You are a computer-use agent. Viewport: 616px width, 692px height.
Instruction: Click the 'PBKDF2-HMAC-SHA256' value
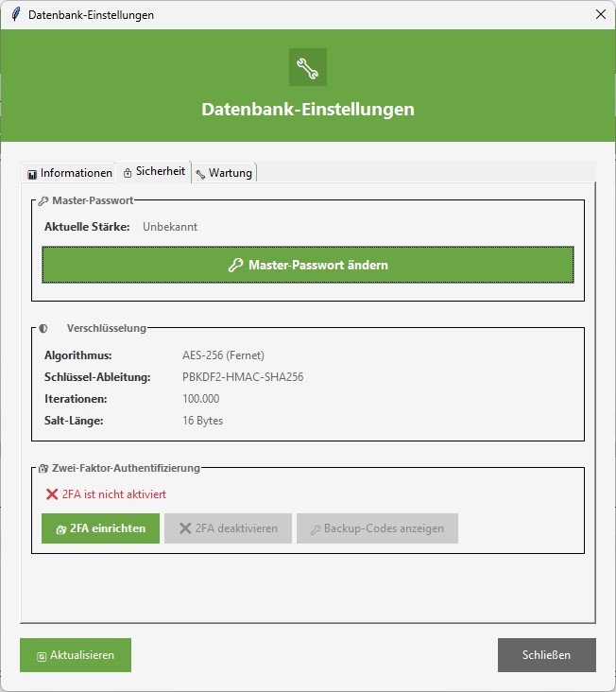point(243,377)
